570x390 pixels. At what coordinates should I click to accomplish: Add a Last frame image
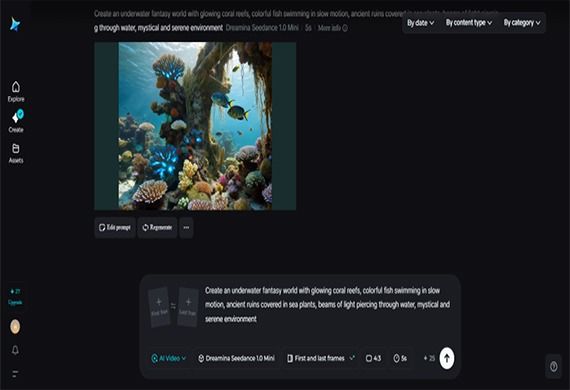click(x=188, y=307)
